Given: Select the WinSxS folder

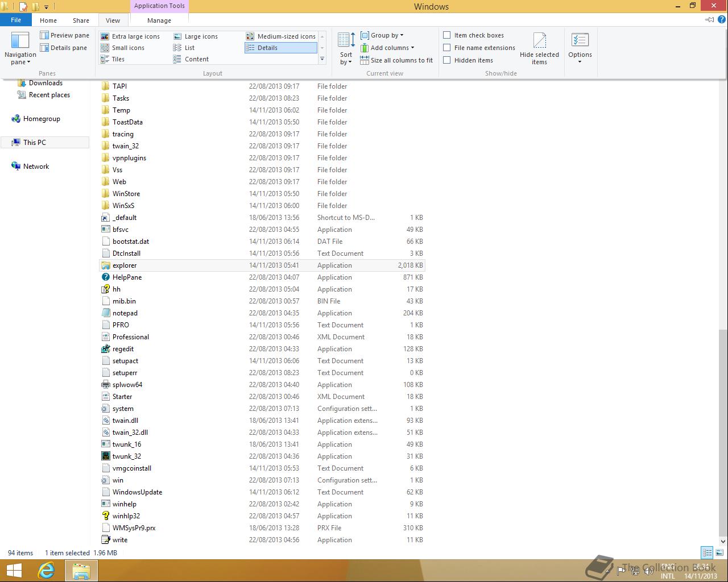Looking at the screenshot, I should coord(262,206).
